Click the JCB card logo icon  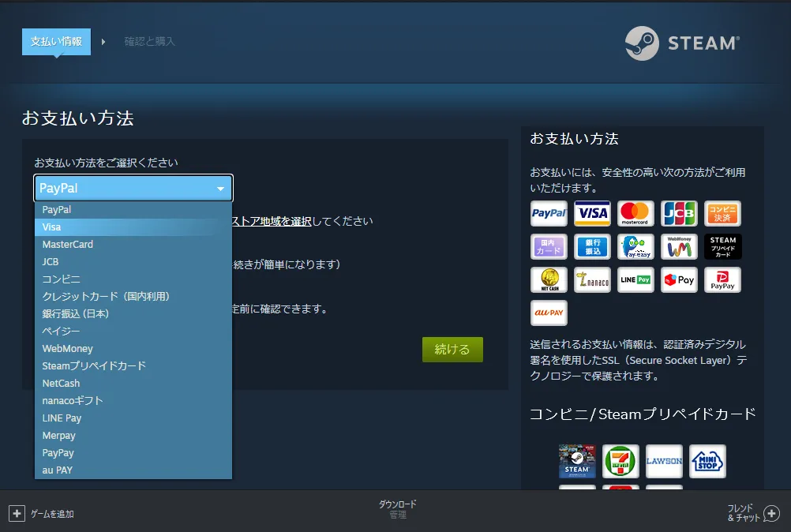(x=679, y=213)
